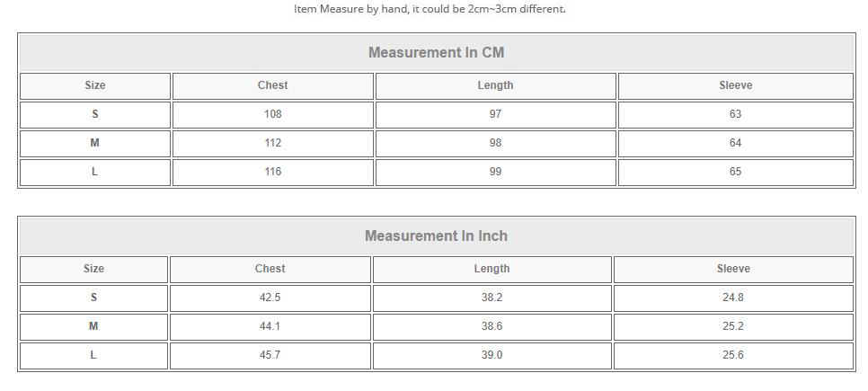Select the Length header in the CM table
Screen dimensions: 868x391
[495, 85]
